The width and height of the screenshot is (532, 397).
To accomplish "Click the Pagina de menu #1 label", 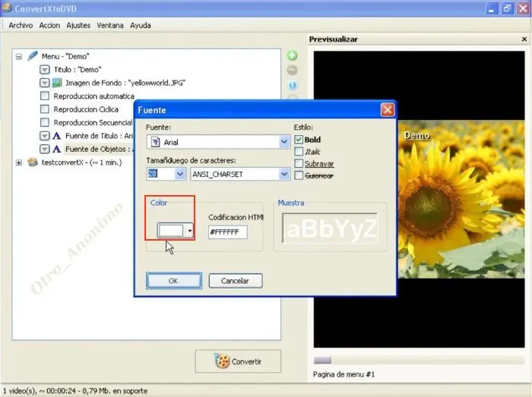I will (344, 374).
